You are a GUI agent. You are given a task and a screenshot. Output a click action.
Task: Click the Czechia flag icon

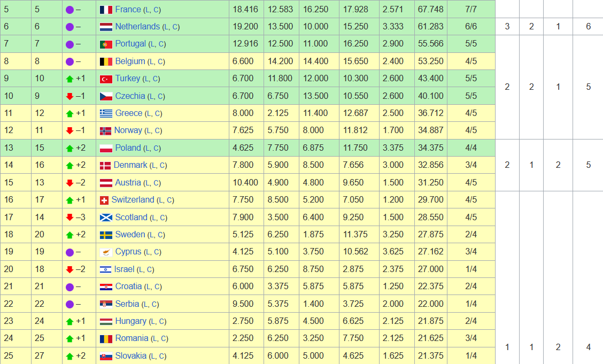pyautogui.click(x=106, y=96)
